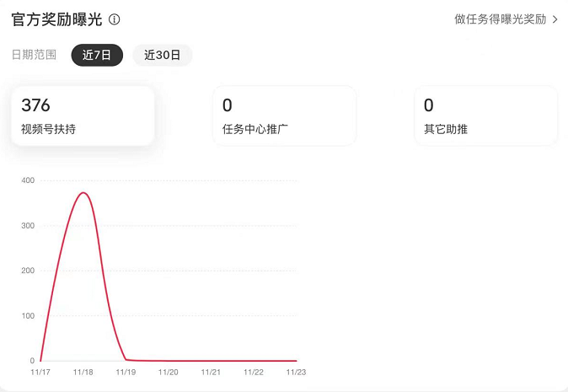Image resolution: width=568 pixels, height=392 pixels.
Task: Click the 11/23 x-axis date label
Action: tap(297, 372)
